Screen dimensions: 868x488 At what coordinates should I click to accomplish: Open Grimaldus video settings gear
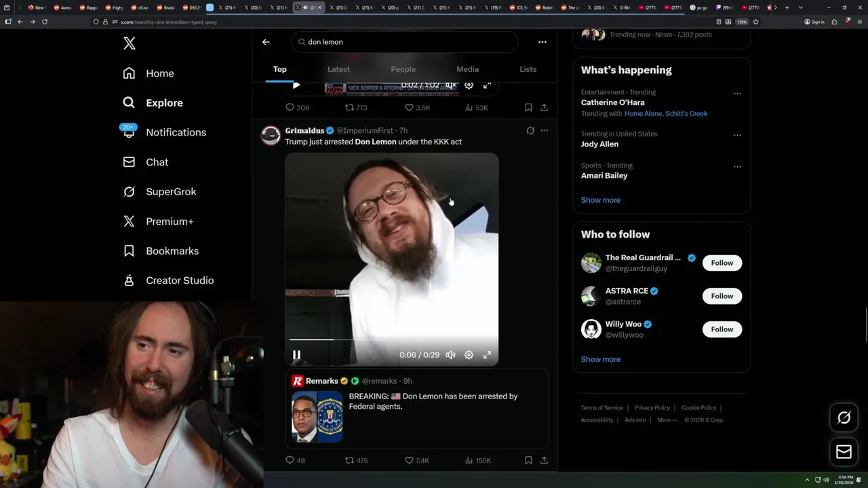point(469,355)
